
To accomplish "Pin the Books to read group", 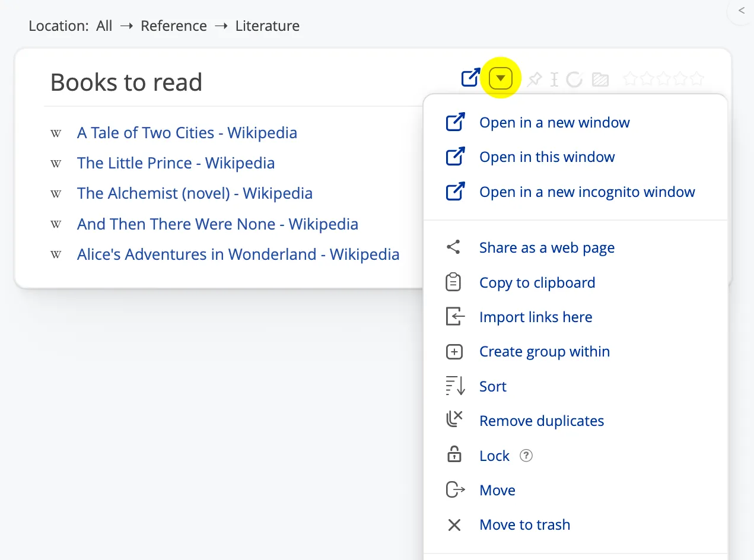I will point(535,79).
